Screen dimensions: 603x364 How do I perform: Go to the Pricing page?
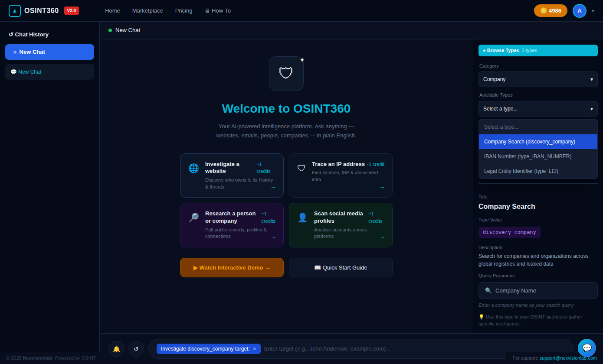(184, 11)
